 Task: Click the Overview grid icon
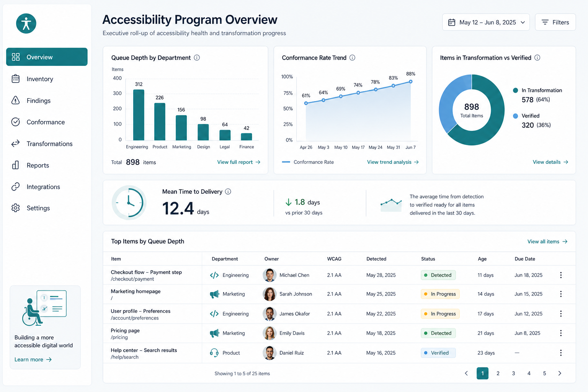16,57
